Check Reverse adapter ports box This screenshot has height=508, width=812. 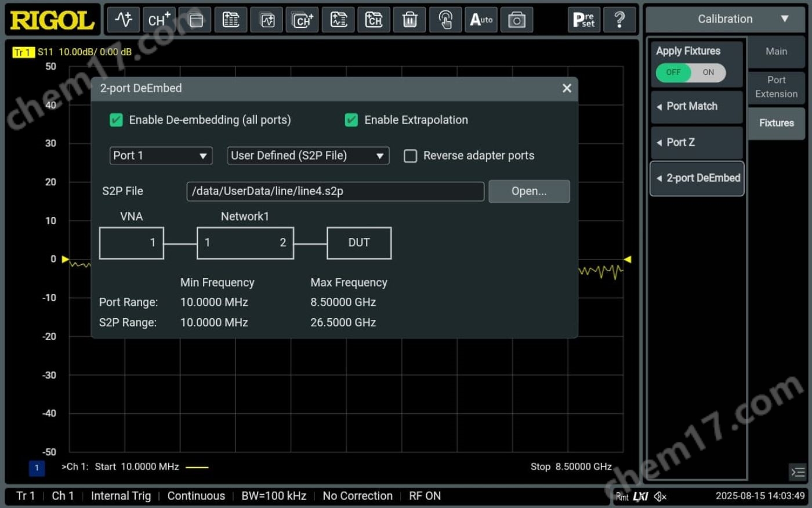[411, 156]
